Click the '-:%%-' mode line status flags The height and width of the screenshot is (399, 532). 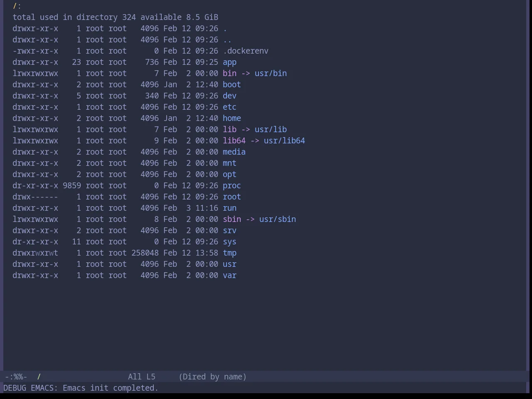tap(16, 377)
